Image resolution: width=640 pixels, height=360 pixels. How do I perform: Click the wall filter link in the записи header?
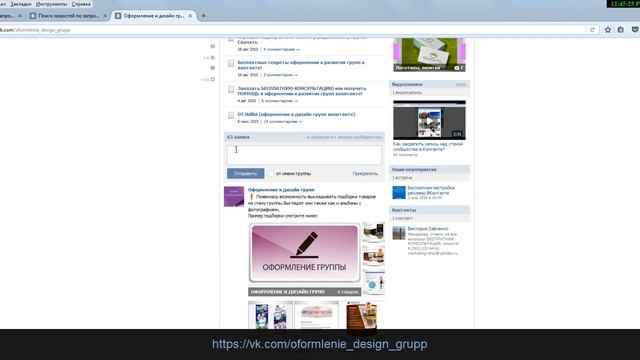click(344, 137)
